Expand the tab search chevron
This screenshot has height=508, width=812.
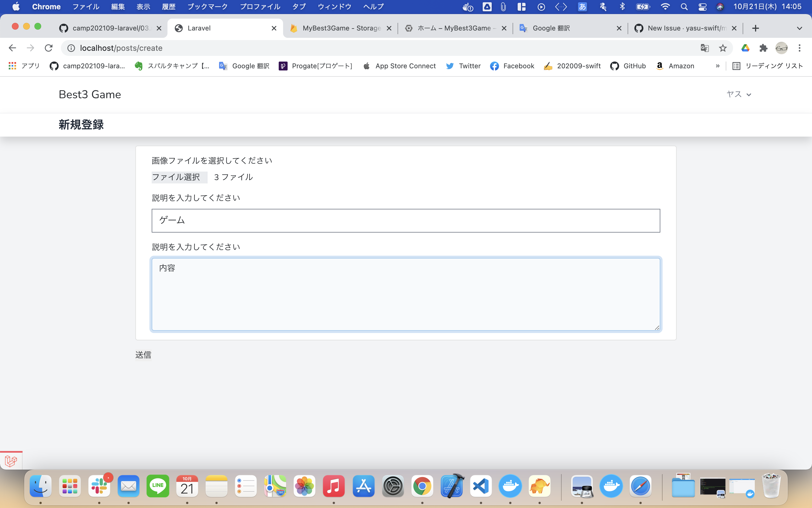pyautogui.click(x=800, y=28)
